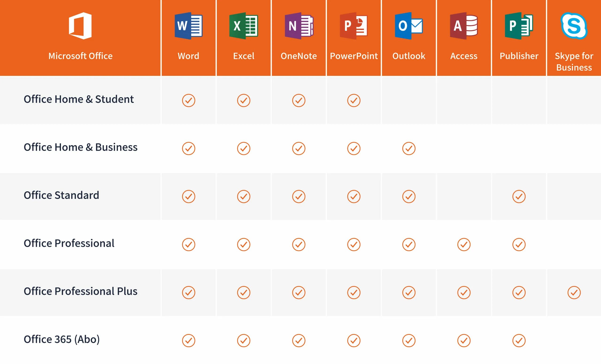Select the Office Professional Plus label
The image size is (601, 364).
click(x=81, y=291)
